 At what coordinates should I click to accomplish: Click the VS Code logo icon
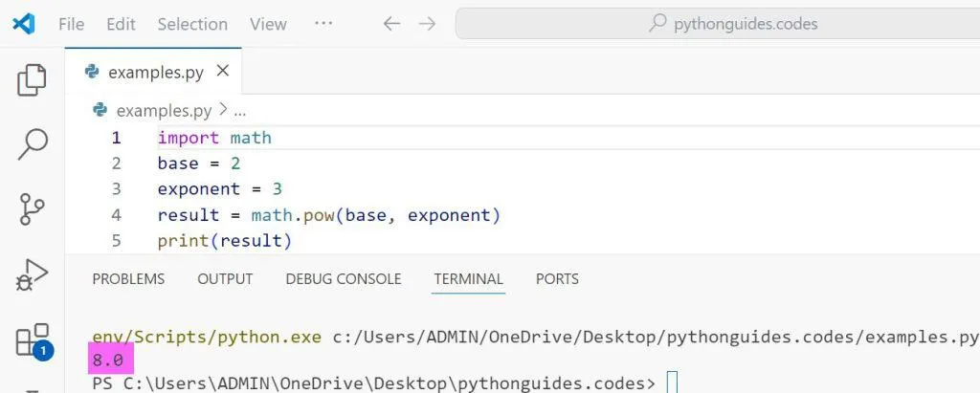point(24,24)
